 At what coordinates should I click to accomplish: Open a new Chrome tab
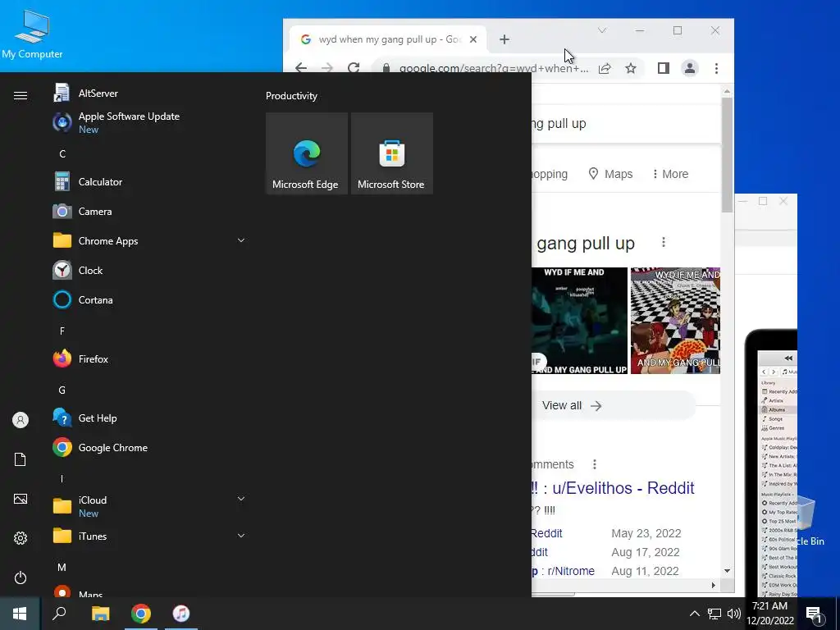[504, 39]
